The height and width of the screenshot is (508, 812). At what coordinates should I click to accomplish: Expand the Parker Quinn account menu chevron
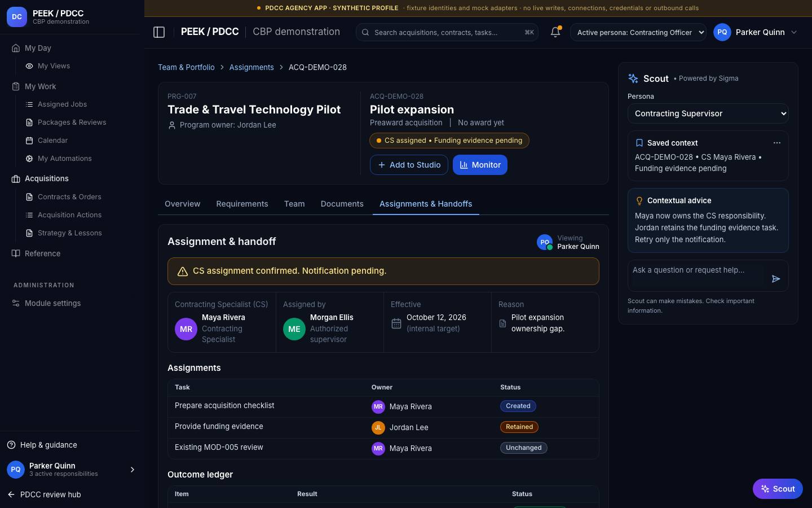point(794,32)
